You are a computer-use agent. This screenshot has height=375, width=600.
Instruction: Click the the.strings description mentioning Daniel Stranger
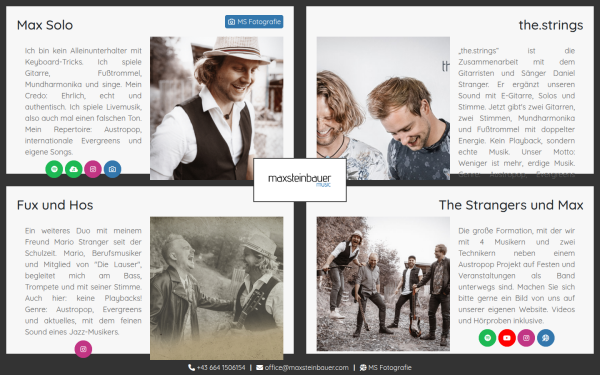point(517,112)
